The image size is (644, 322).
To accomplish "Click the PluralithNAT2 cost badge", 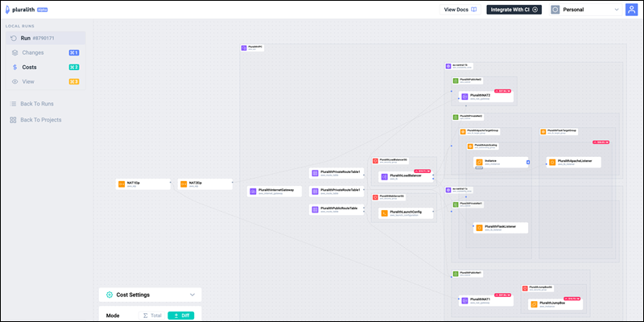I will point(502,90).
